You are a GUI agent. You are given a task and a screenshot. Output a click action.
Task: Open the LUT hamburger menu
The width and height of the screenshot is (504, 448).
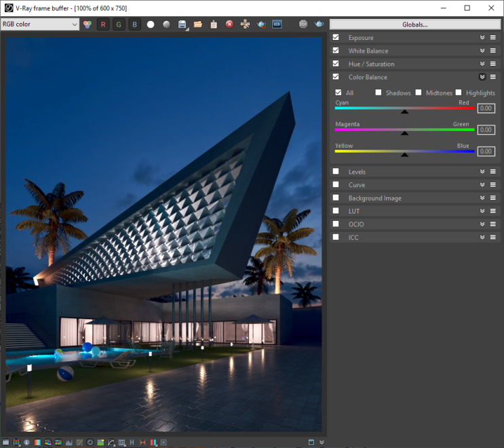tap(493, 211)
